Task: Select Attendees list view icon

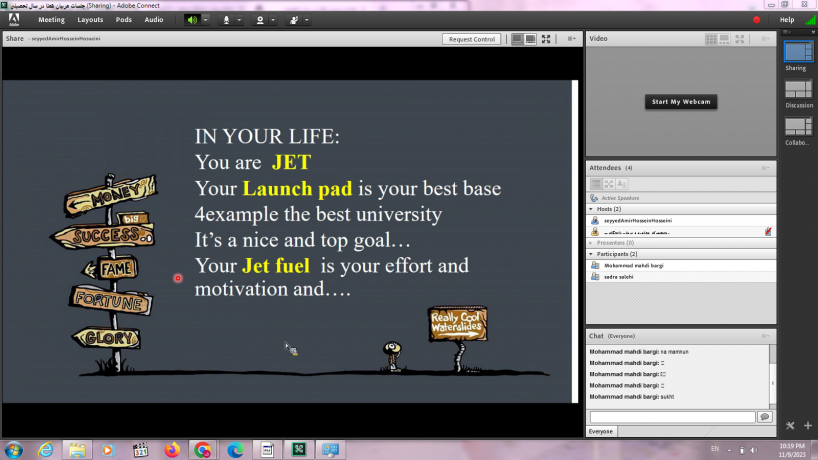Action: (596, 184)
